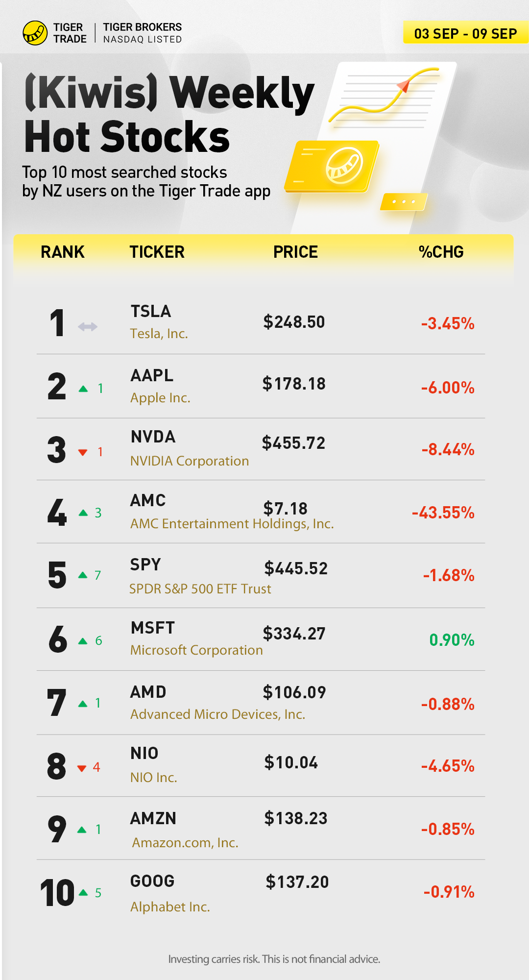
Task: Click the green up arrow beside SPY rank
Action: (x=83, y=575)
